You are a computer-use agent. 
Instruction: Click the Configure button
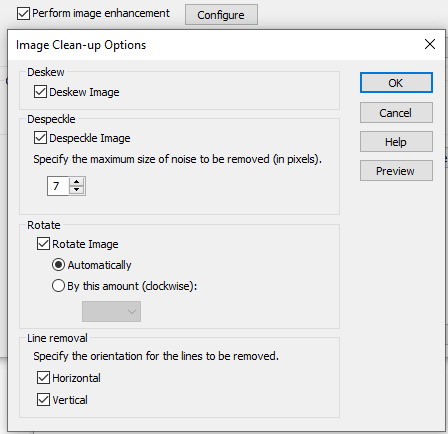click(x=221, y=15)
